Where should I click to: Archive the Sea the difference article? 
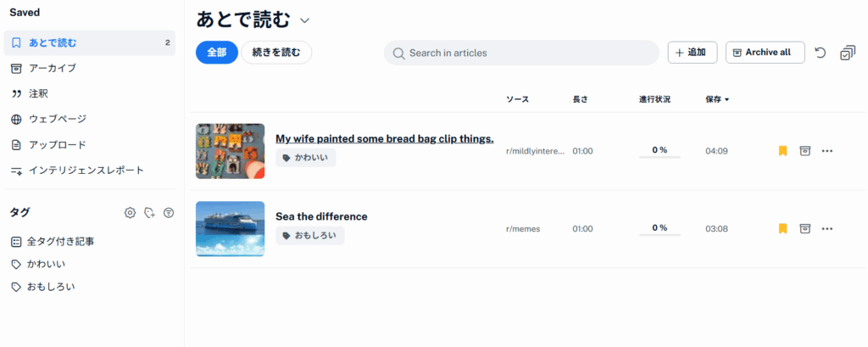(805, 228)
